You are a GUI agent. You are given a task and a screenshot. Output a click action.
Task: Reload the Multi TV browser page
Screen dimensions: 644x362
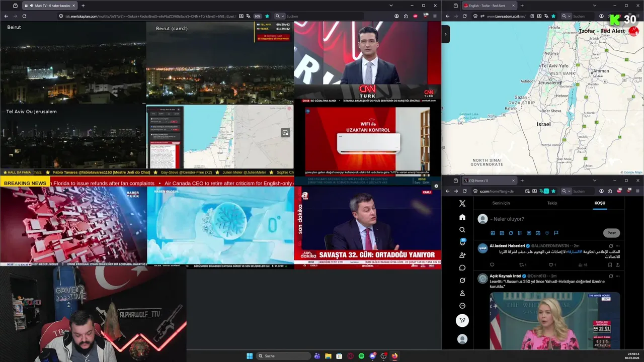(24, 16)
